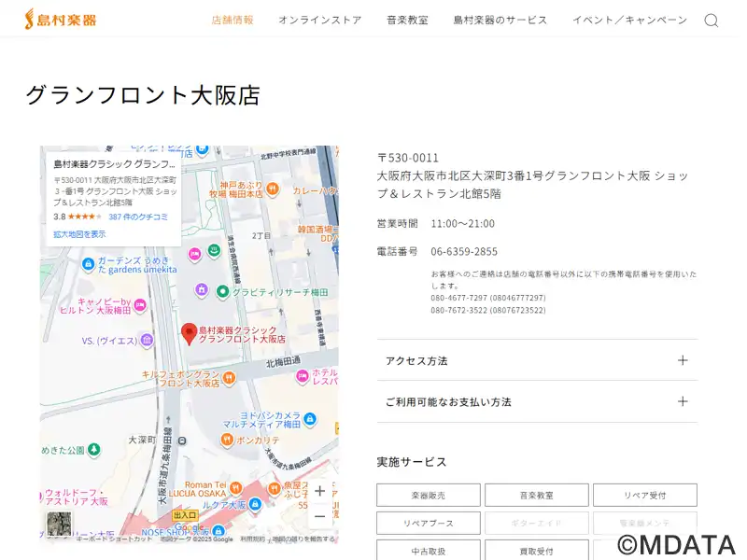Screen dimensions: 747x560
Task: Open the 店舗情報 menu item
Action: click(x=233, y=20)
